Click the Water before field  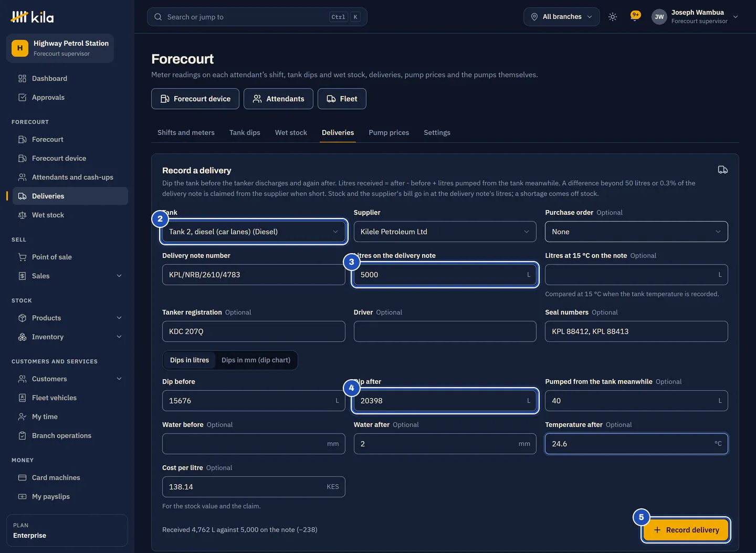[x=254, y=444]
